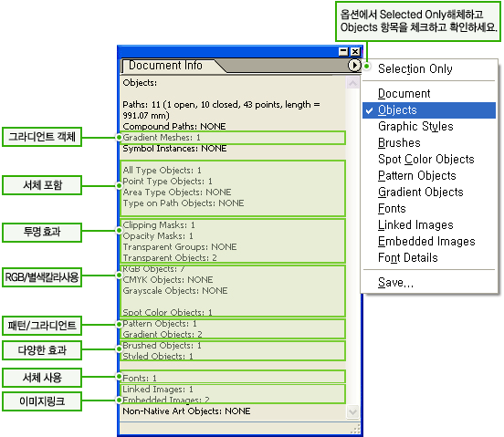Select Fonts in the flyout menu

coord(392,208)
